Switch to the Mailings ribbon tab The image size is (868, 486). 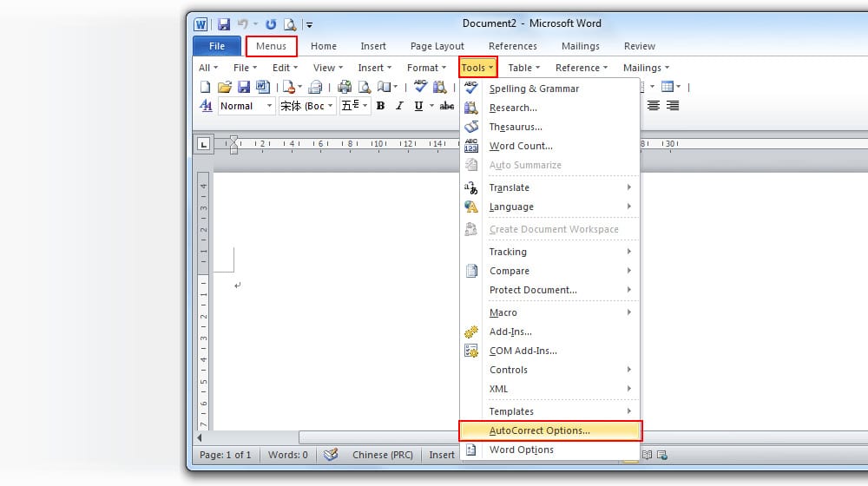pyautogui.click(x=580, y=46)
